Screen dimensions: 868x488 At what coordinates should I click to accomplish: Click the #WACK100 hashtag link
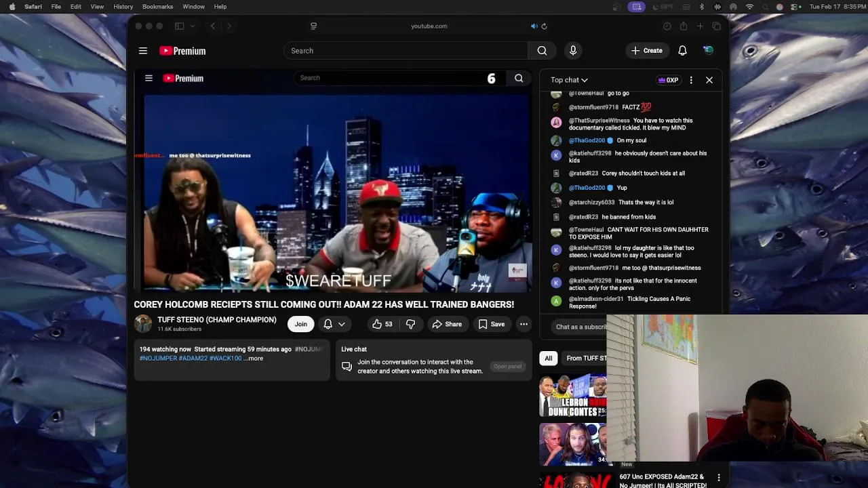click(225, 359)
